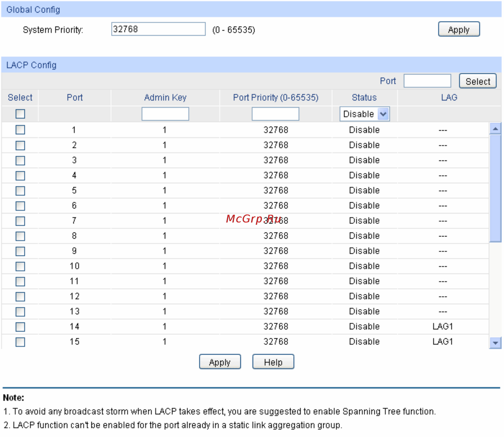Click Disable status in port 1 row
The image size is (504, 437).
364,130
